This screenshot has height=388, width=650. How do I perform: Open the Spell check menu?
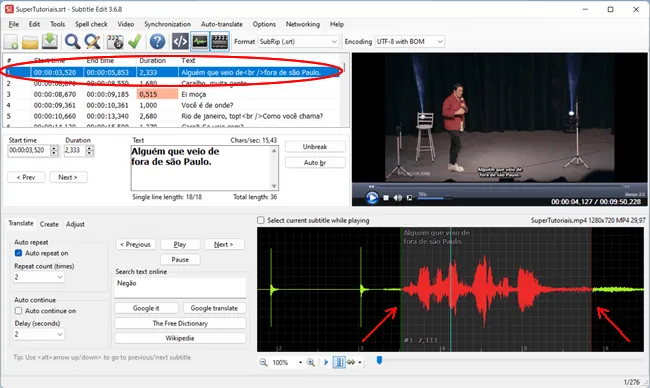tap(91, 24)
